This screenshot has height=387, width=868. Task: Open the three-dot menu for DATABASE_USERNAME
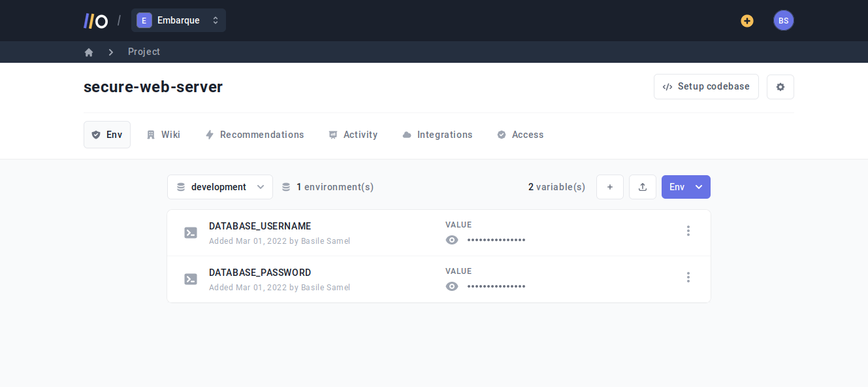coord(688,231)
